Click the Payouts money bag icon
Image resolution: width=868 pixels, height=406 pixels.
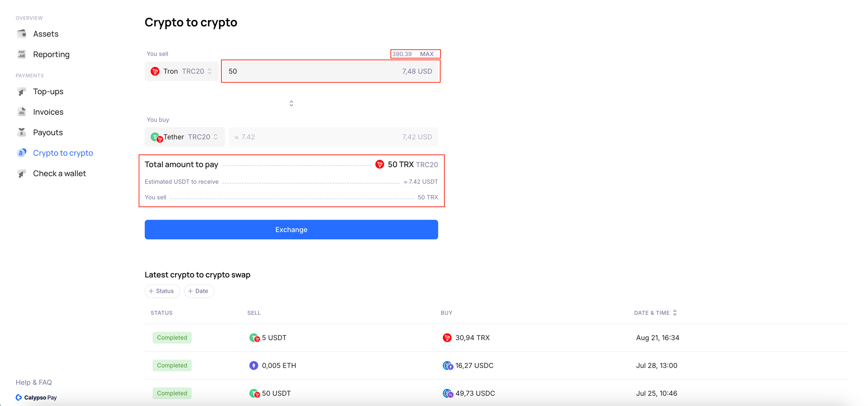click(x=22, y=132)
